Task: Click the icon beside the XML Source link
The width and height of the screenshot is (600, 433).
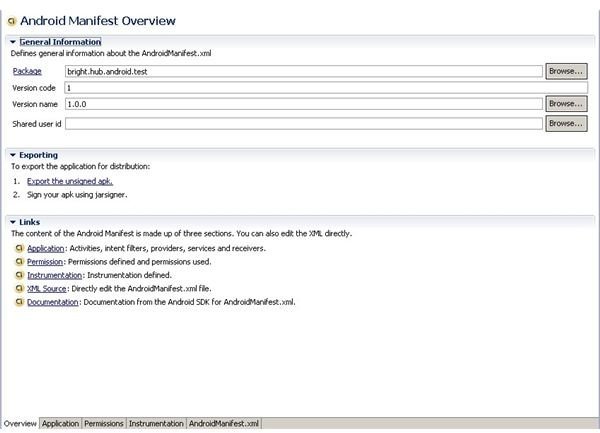Action: pos(20,288)
